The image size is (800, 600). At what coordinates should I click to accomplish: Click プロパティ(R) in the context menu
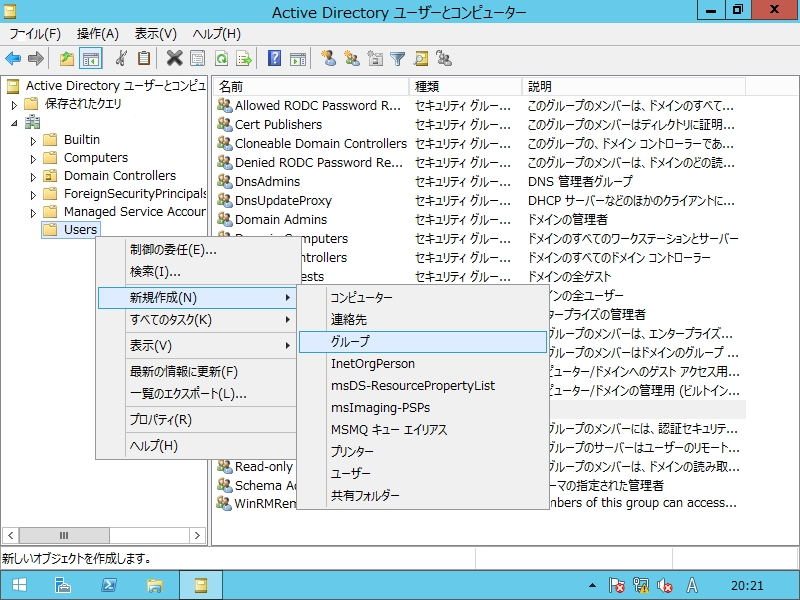160,420
